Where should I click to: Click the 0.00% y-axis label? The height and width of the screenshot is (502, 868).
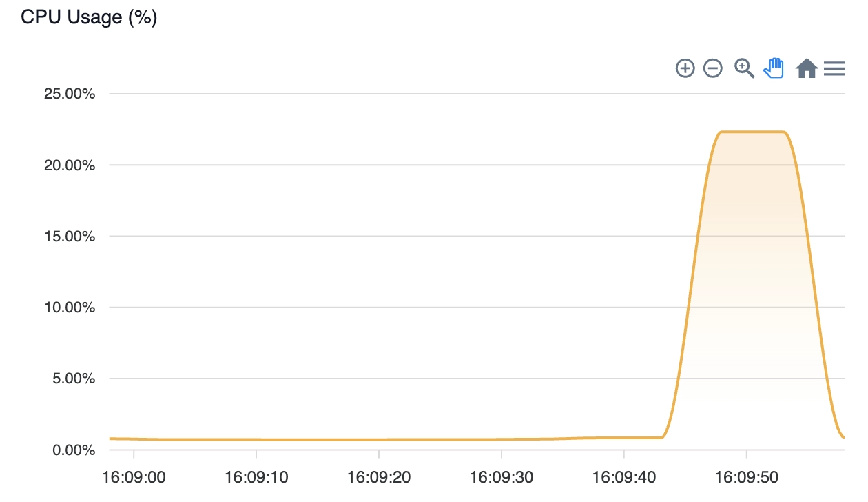tap(73, 450)
